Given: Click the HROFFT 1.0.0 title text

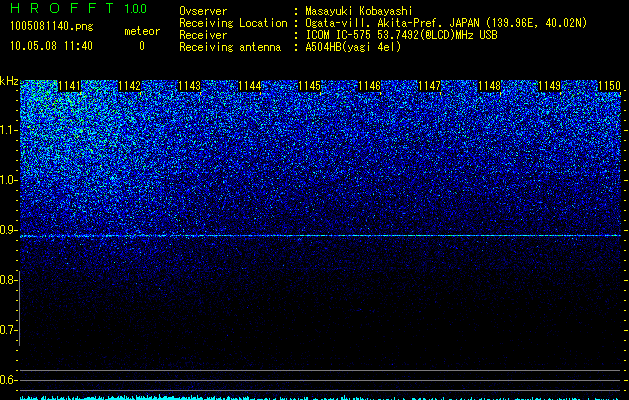Looking at the screenshot, I should click(x=78, y=8).
